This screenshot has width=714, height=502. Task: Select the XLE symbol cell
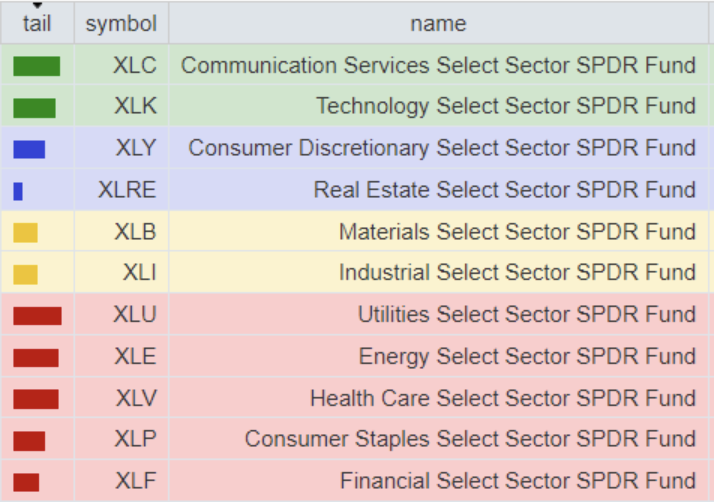tap(134, 357)
